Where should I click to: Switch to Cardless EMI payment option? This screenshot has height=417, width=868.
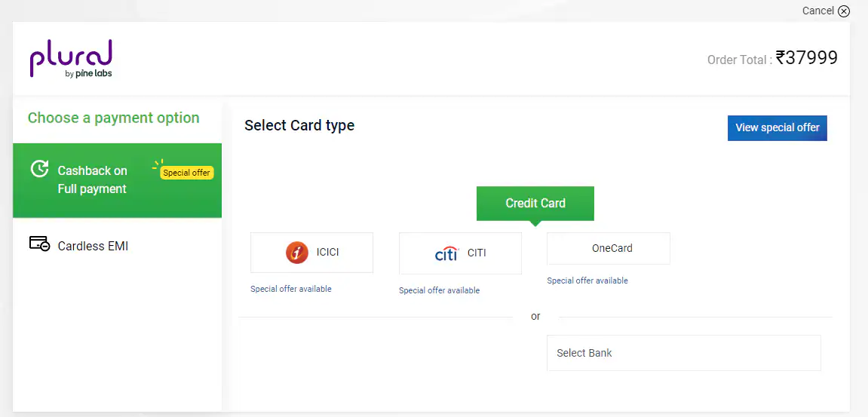point(93,246)
